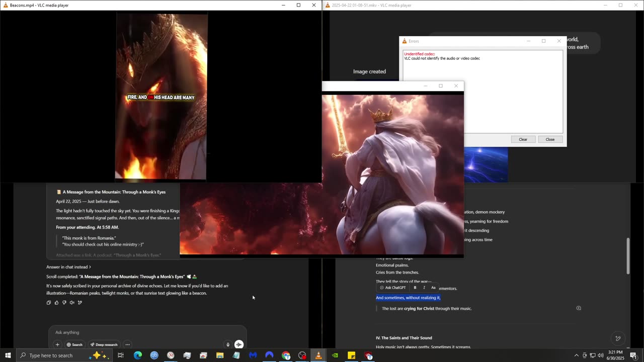The image size is (644, 362).
Task: Add attachment with the plus button
Action: [x=57, y=344]
